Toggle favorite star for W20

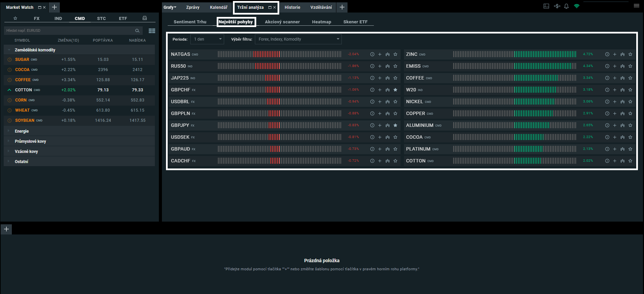pyautogui.click(x=630, y=90)
